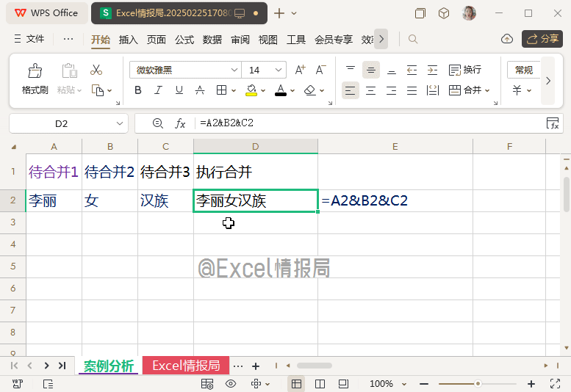571x392 pixels.
Task: Click the borders icon in ribbon
Action: click(221, 90)
